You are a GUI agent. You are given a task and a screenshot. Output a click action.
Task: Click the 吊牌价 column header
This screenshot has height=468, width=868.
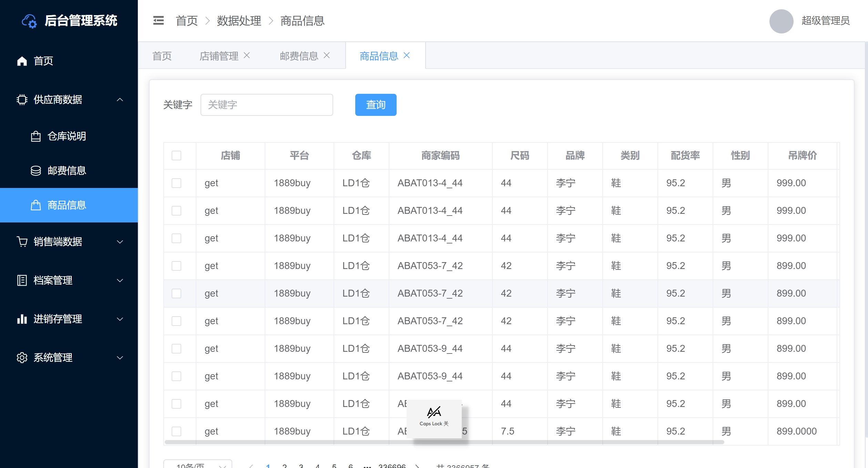(x=802, y=156)
